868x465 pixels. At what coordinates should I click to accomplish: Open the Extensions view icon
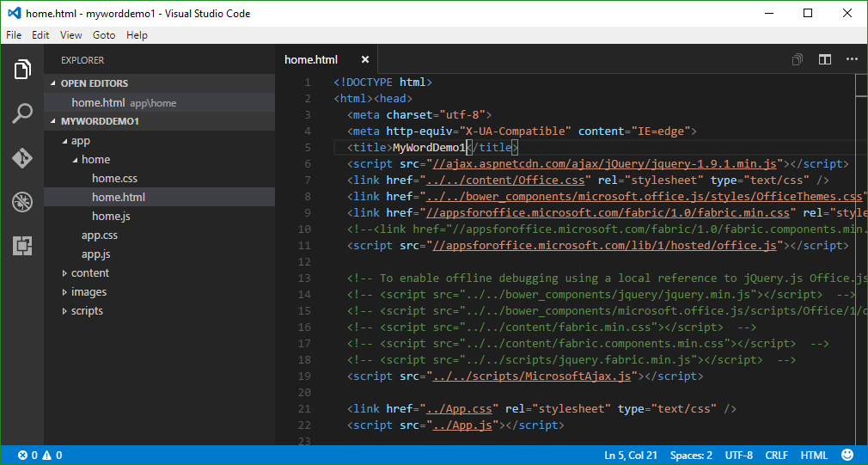pyautogui.click(x=22, y=247)
